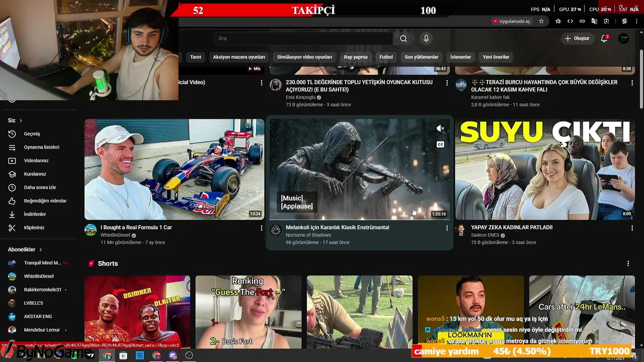Focus the Ara search field

pyautogui.click(x=303, y=39)
